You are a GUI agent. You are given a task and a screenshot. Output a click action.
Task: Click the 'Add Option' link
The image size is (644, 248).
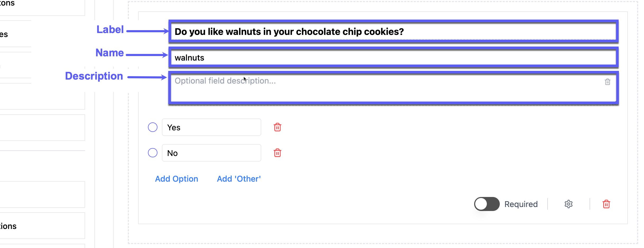(x=176, y=179)
